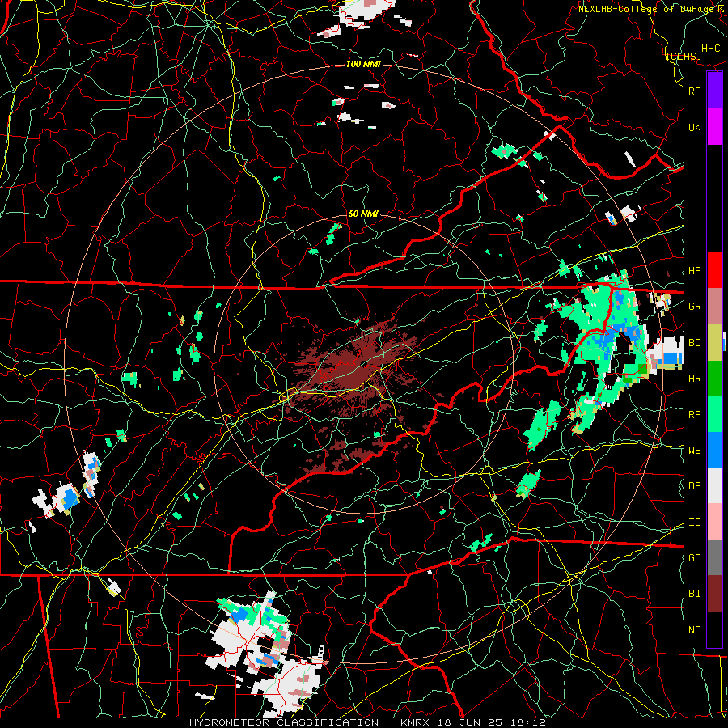Click the "ND" legend label
The height and width of the screenshot is (728, 728).
695,630
